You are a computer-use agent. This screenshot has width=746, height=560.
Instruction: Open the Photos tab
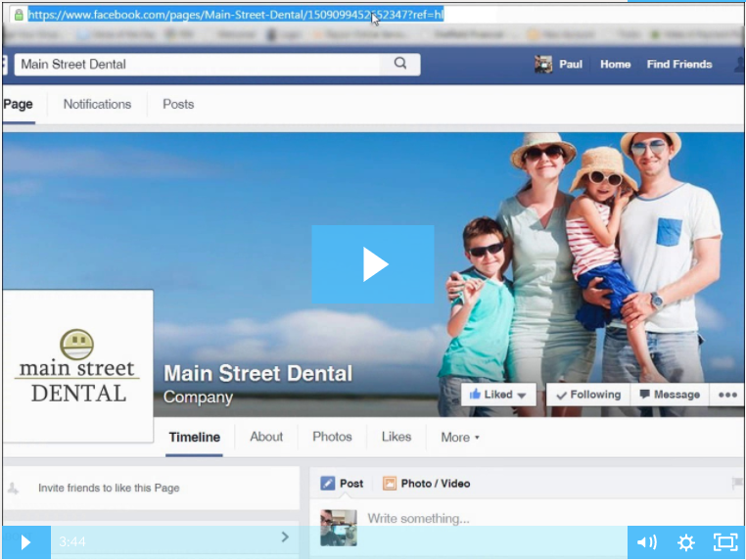tap(332, 437)
